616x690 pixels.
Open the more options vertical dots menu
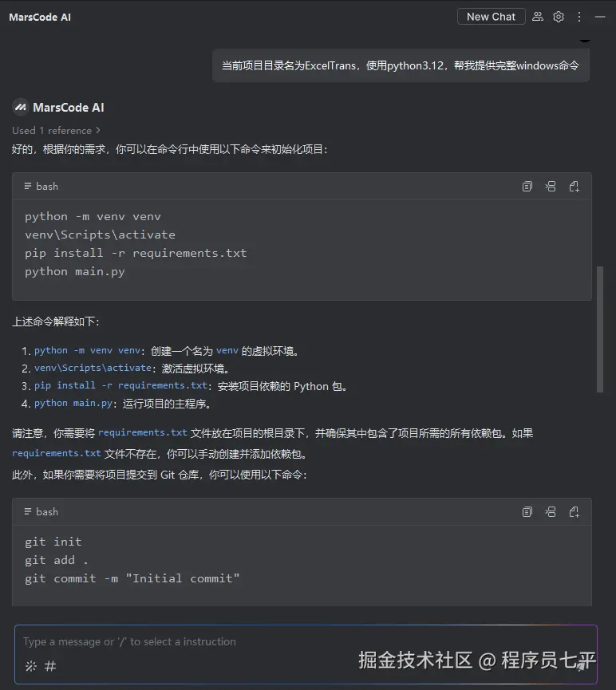pos(579,17)
